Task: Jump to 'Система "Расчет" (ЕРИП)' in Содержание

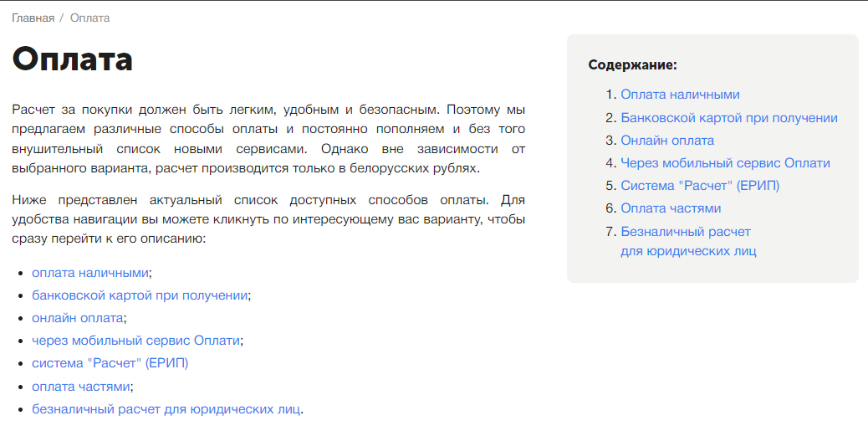Action: click(700, 186)
